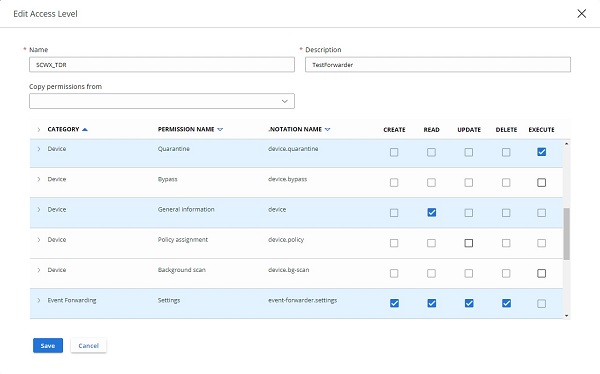Click the Description input field
This screenshot has height=374, width=600.
(438, 65)
